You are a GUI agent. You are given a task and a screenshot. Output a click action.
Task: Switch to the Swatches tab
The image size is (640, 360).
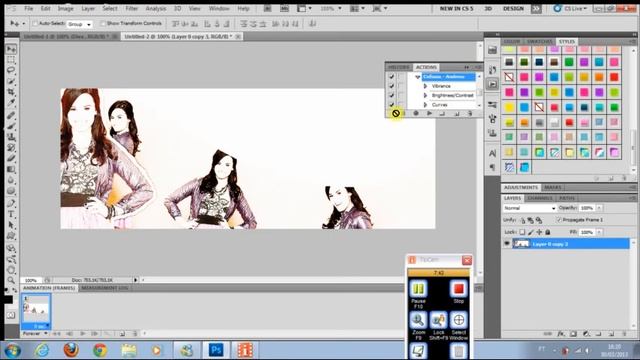coord(539,42)
